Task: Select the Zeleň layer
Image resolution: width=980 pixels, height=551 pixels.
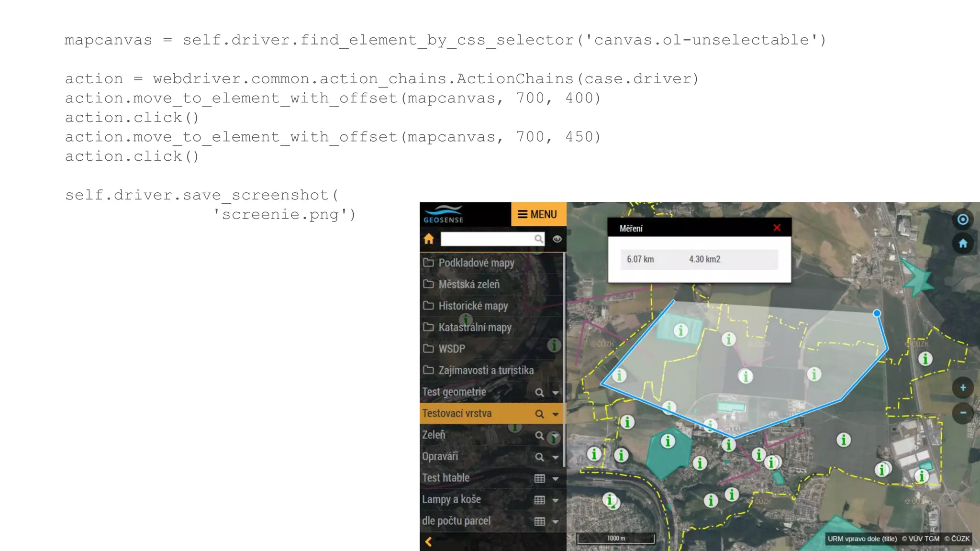Action: [x=434, y=435]
